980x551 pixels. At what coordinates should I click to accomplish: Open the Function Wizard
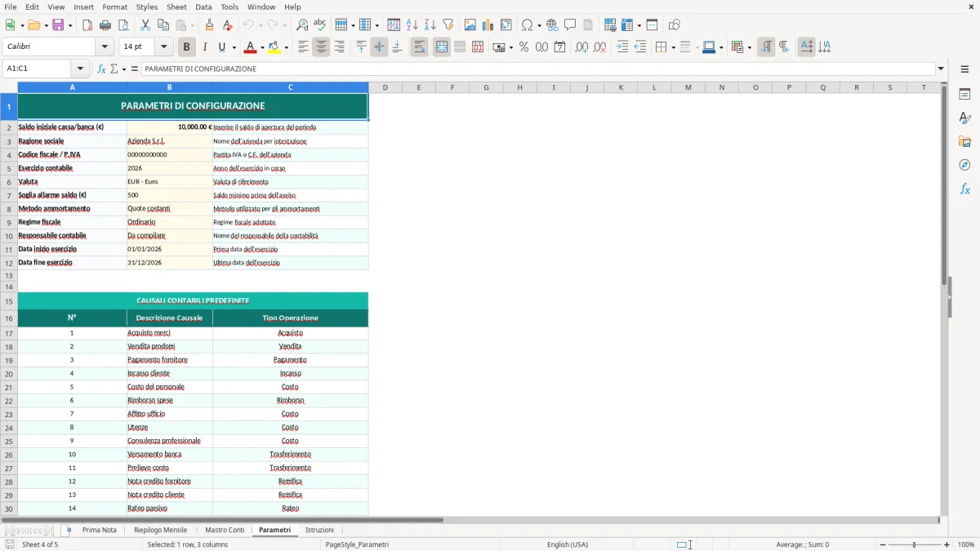point(102,69)
